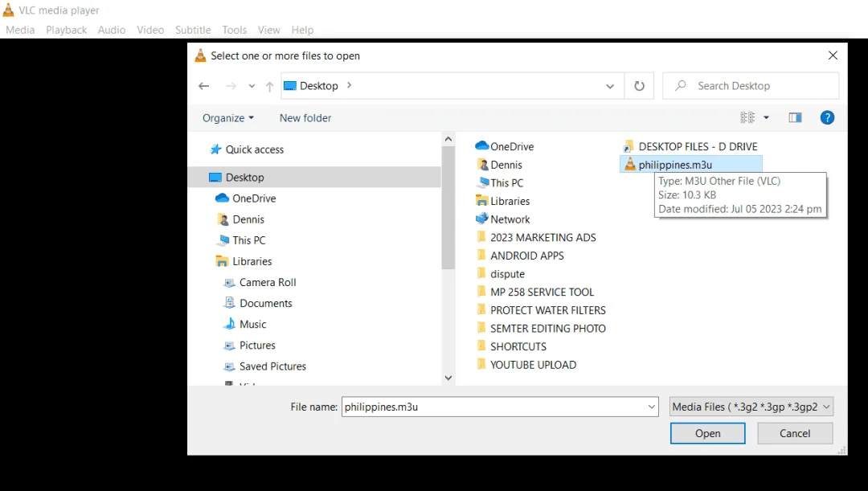
Task: Click the Back arrow in file dialog
Action: tap(203, 86)
